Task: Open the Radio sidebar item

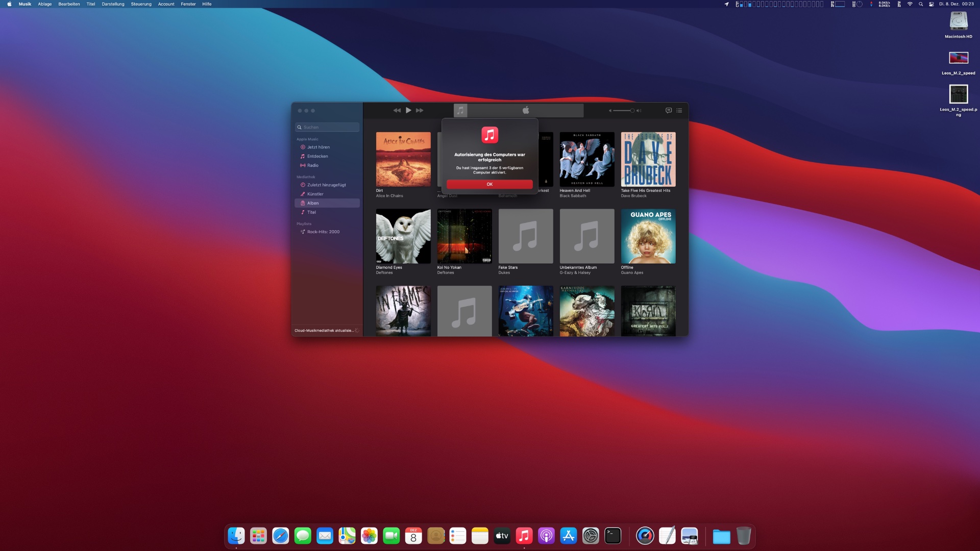Action: click(x=312, y=165)
